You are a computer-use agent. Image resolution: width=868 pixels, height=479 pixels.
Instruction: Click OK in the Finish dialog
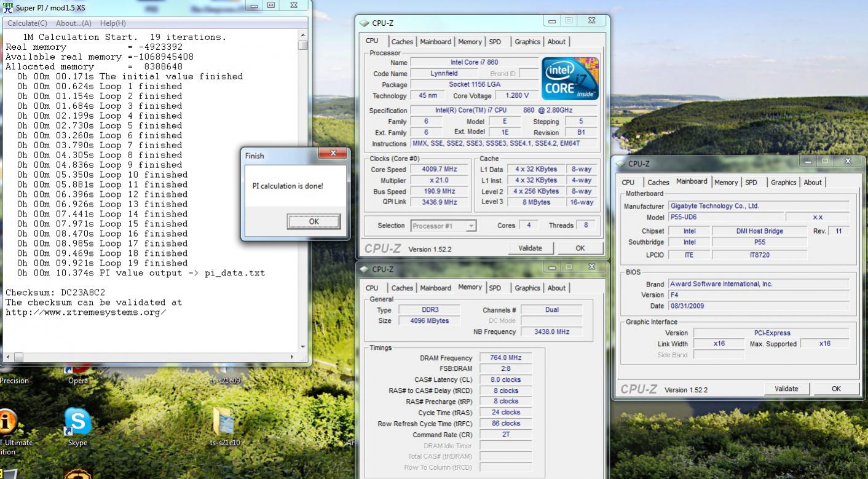click(314, 222)
